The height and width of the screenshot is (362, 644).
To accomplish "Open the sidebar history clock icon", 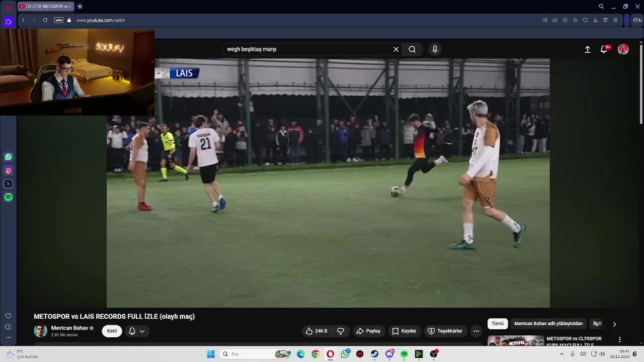I will pyautogui.click(x=8, y=327).
